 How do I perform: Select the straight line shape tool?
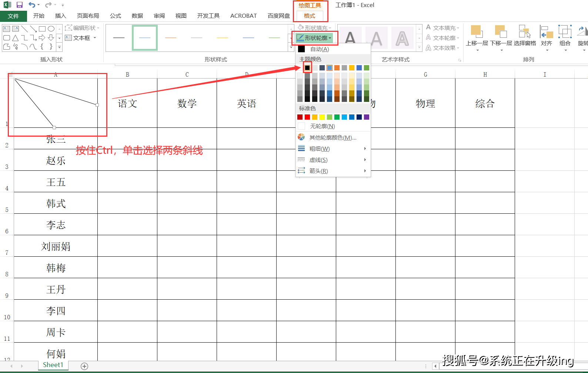tap(24, 29)
